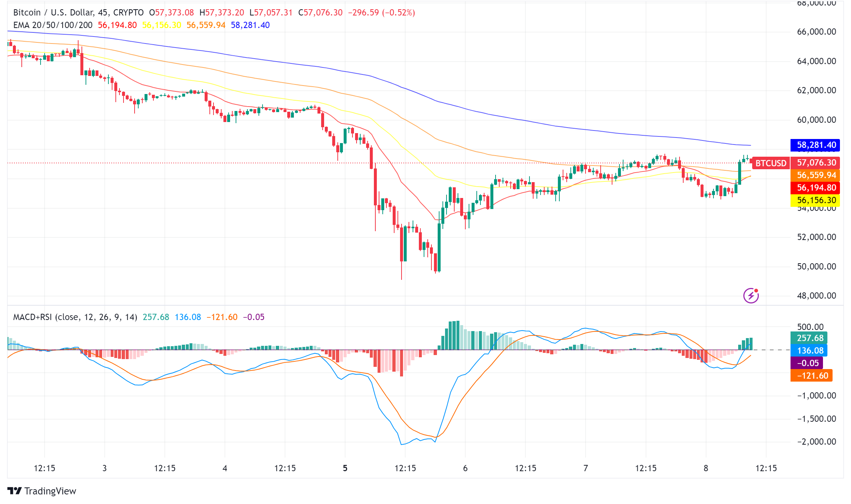Click the 257.68 green histogram axis label

(x=810, y=338)
